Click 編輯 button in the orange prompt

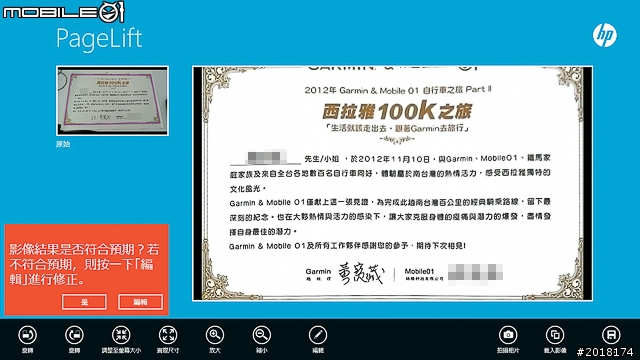click(140, 302)
